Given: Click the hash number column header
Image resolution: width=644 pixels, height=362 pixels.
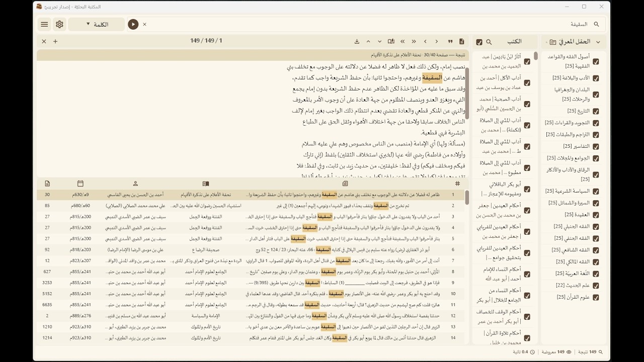Looking at the screenshot, I should 457,184.
